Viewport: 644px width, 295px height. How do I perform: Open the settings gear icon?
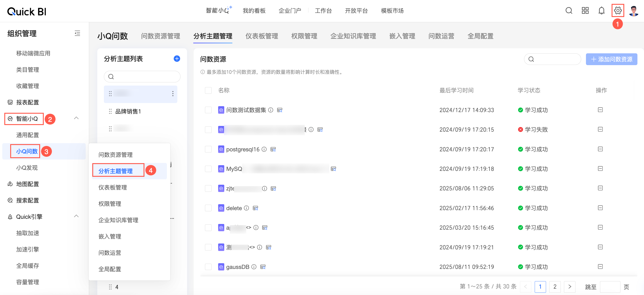[x=617, y=10]
